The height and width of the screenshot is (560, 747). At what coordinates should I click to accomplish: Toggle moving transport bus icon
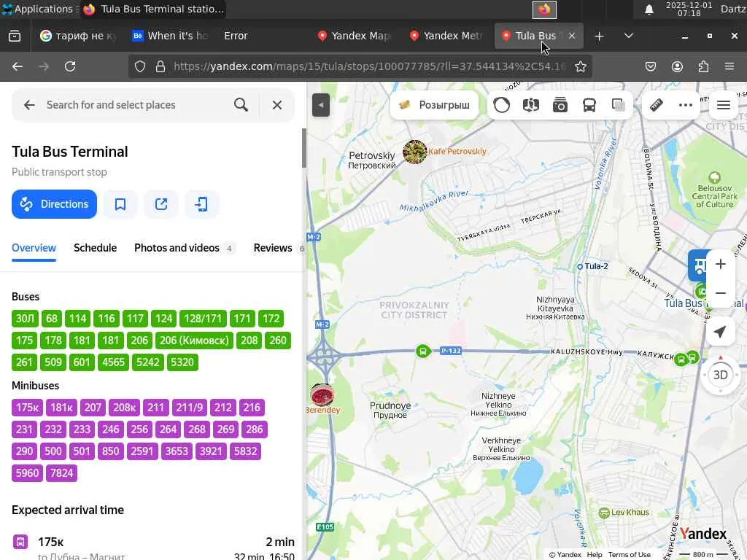pyautogui.click(x=589, y=105)
